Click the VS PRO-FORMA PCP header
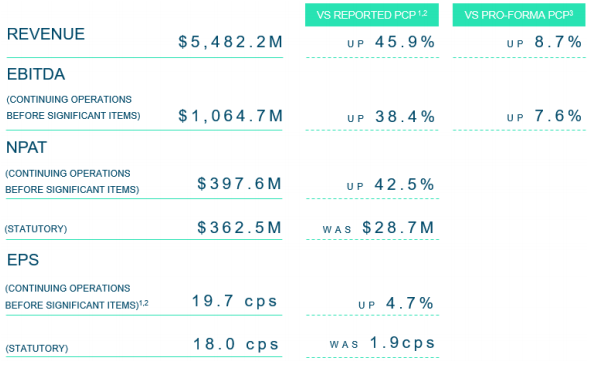 pyautogui.click(x=519, y=15)
